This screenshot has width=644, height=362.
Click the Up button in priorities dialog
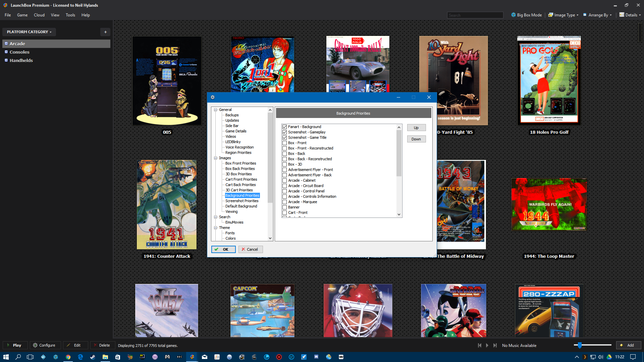click(416, 128)
